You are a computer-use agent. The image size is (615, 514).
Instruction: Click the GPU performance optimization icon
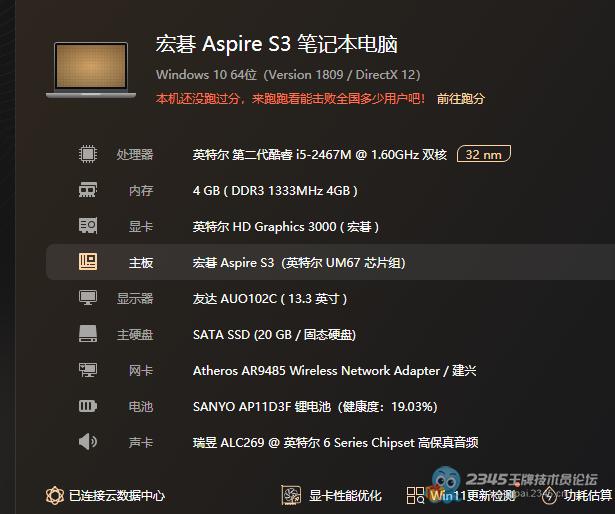[291, 495]
